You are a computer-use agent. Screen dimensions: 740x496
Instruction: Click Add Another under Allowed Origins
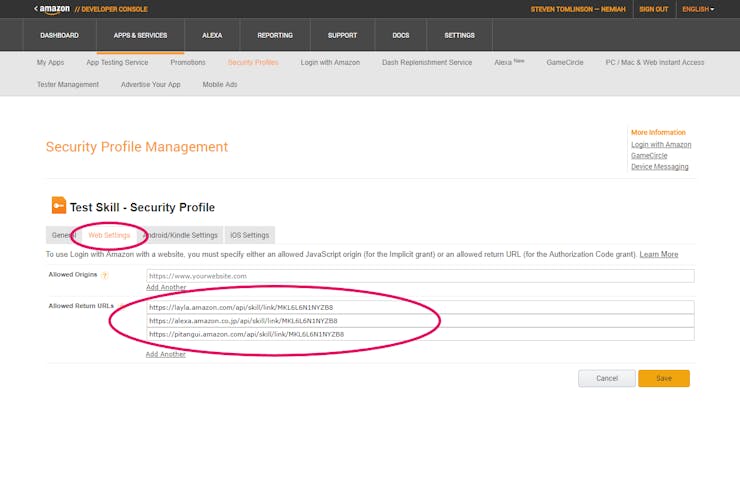click(166, 287)
